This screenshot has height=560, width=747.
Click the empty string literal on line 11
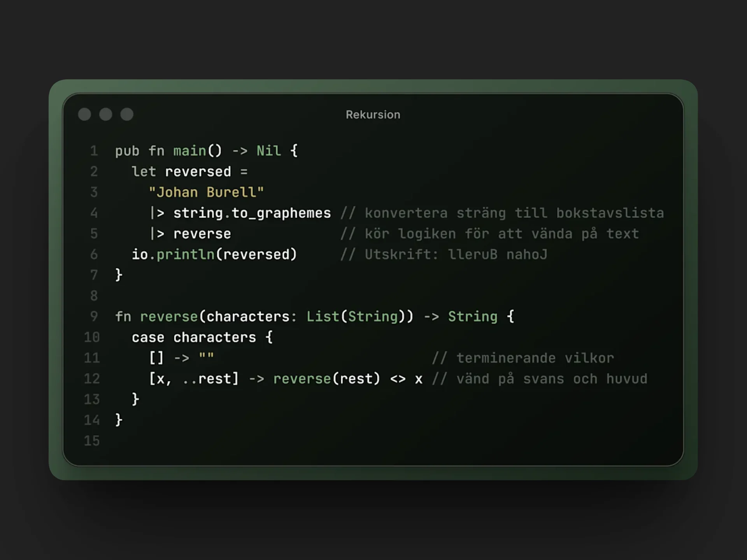pyautogui.click(x=206, y=355)
